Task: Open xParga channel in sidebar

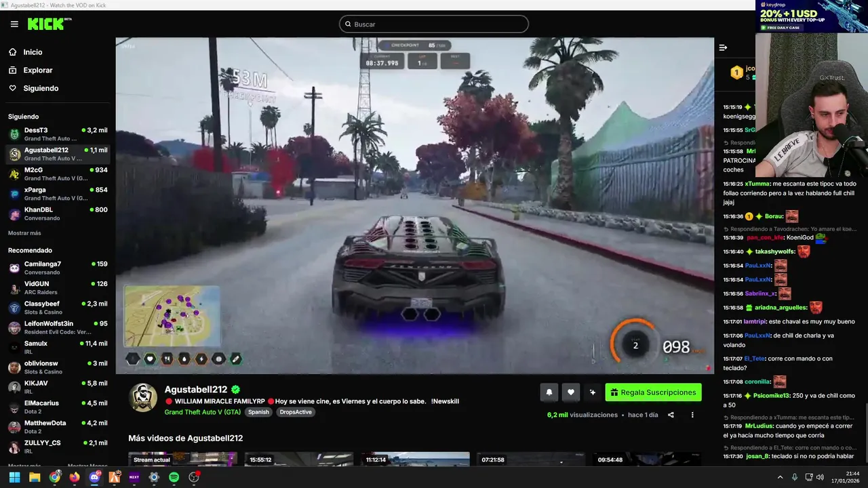Action: (58, 194)
